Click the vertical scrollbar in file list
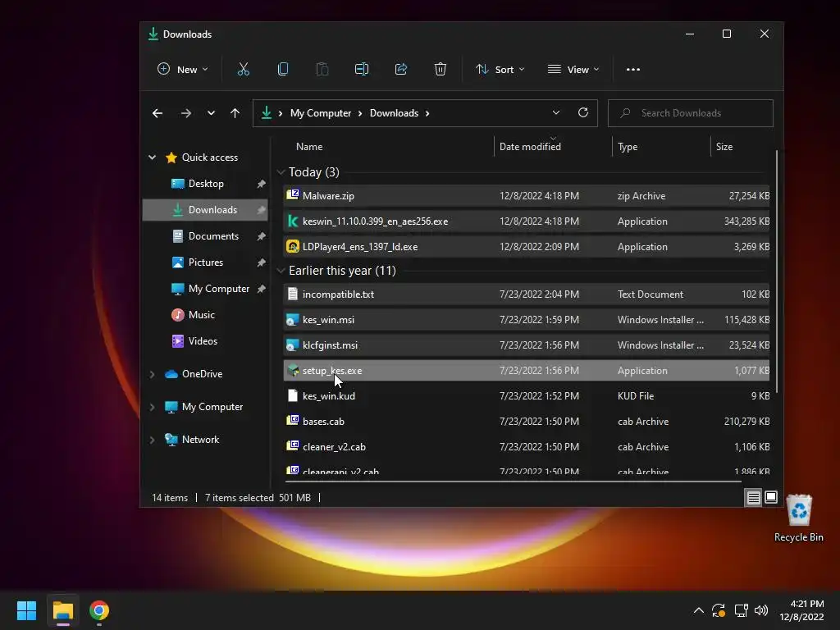840x630 pixels. tap(777, 271)
